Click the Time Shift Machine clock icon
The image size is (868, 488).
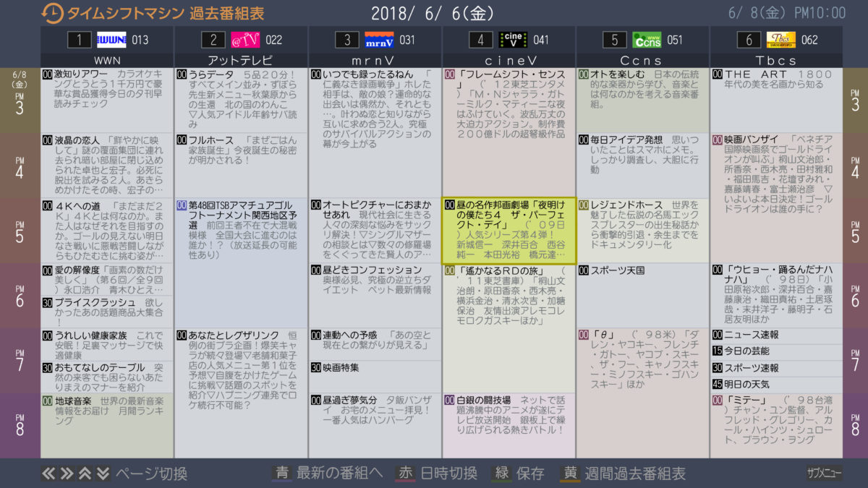tap(52, 13)
